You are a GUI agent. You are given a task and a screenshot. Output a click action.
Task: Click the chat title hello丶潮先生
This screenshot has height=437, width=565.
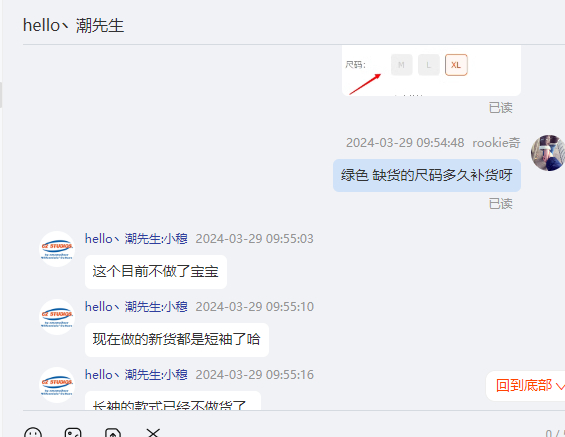[x=74, y=26]
